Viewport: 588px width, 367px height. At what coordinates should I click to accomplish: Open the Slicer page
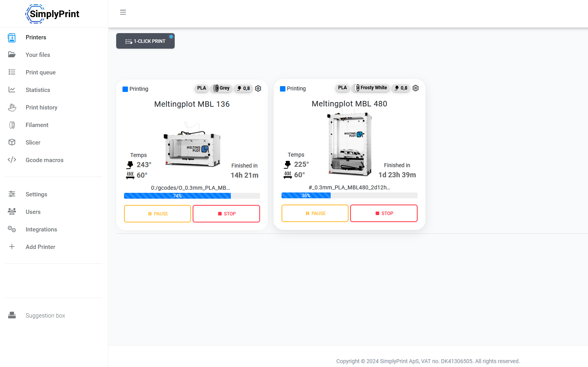pos(33,143)
